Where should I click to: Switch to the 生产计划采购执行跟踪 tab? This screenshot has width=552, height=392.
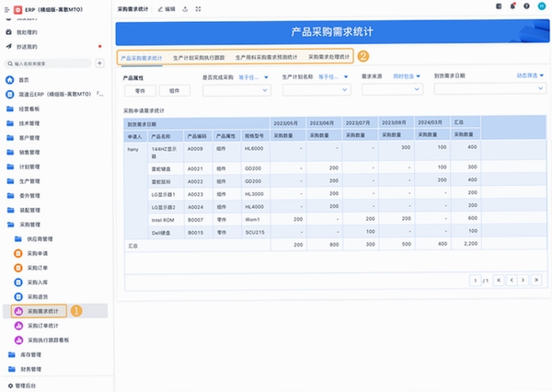199,57
